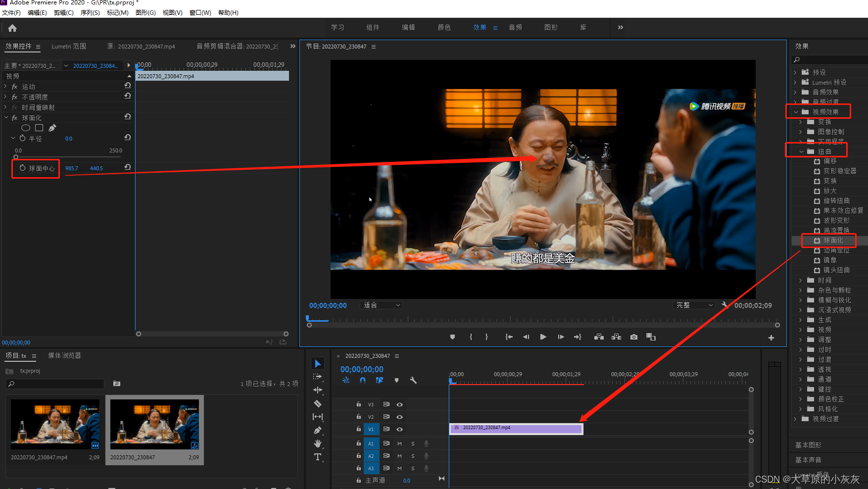
Task: Reset the 运动 effect
Action: click(128, 86)
